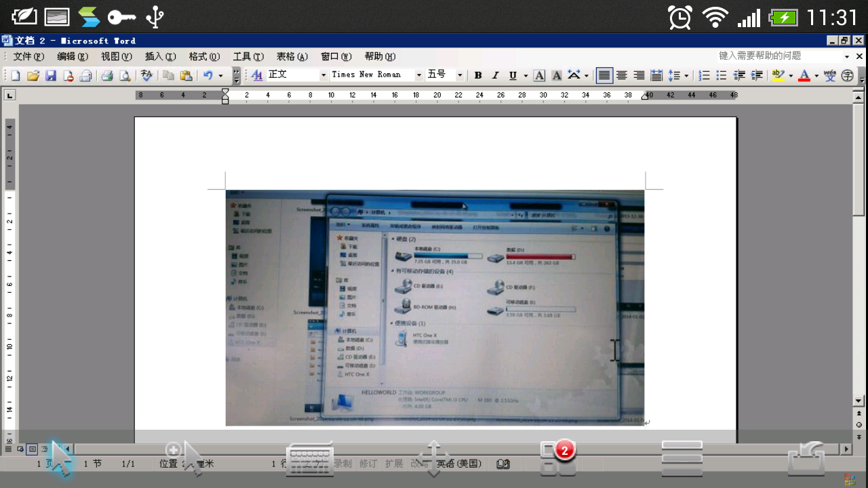Expand the font size dropdown 五号
The width and height of the screenshot is (868, 488).
point(459,75)
